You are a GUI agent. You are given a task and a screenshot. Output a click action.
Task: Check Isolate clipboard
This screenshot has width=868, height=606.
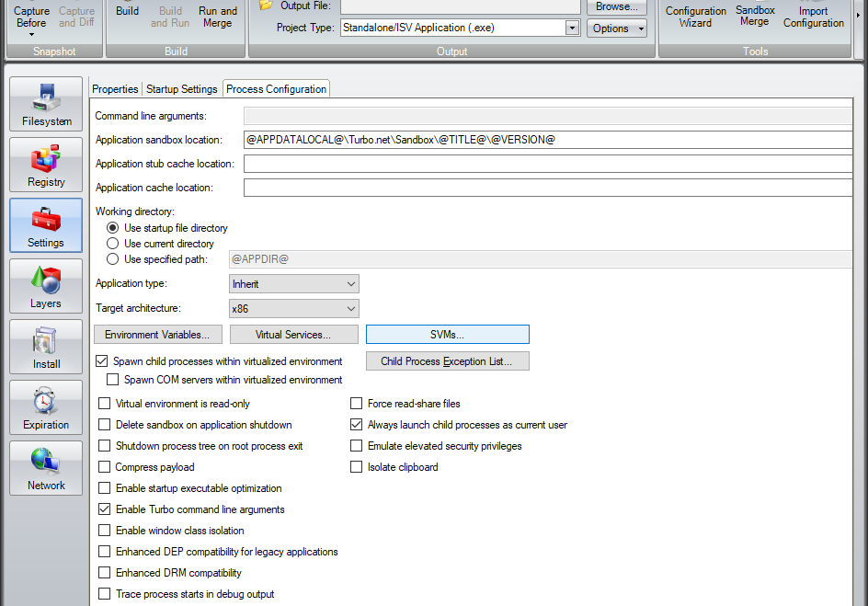[357, 466]
